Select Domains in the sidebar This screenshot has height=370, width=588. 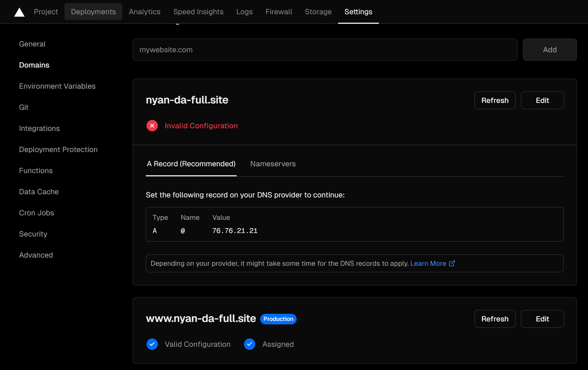point(34,65)
